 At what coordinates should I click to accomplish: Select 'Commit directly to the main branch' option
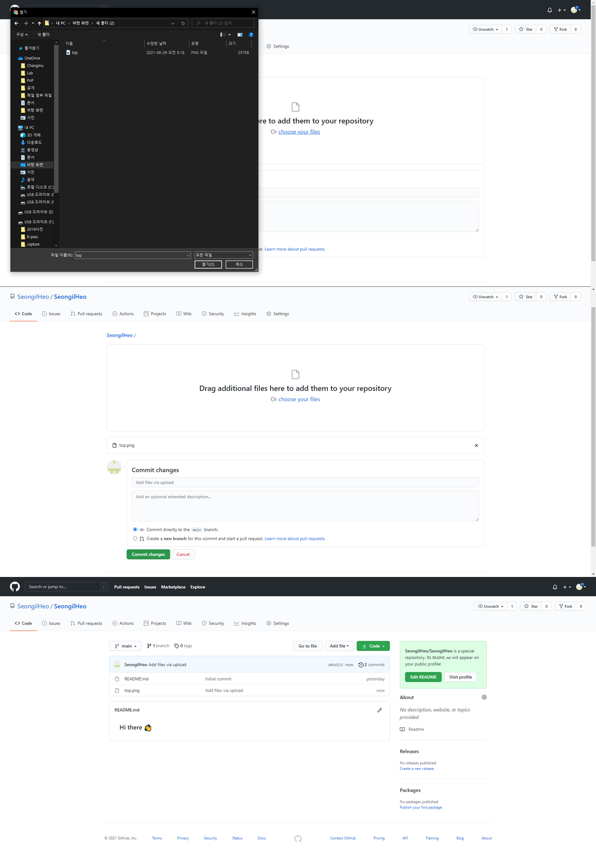(135, 529)
